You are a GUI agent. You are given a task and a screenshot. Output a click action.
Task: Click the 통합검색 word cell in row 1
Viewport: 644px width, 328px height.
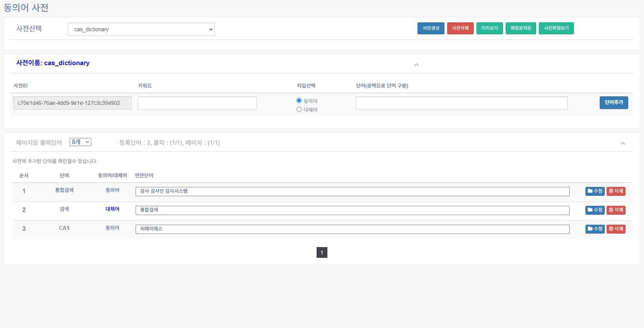[x=64, y=190]
